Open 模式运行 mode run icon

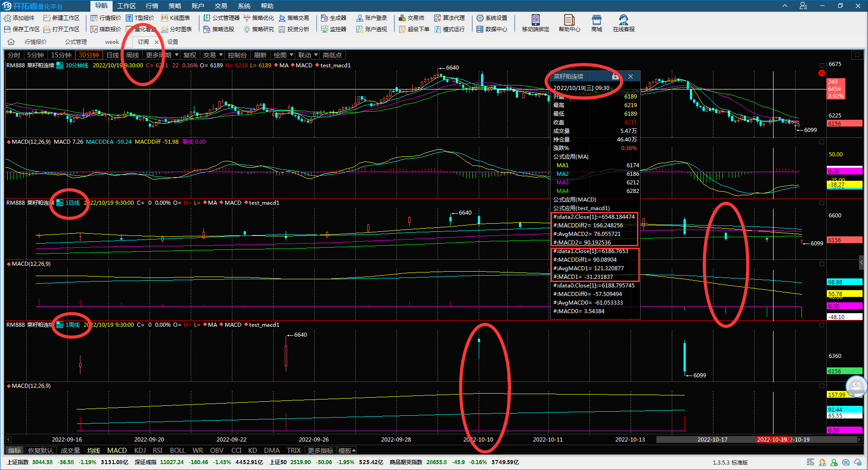tap(438, 29)
